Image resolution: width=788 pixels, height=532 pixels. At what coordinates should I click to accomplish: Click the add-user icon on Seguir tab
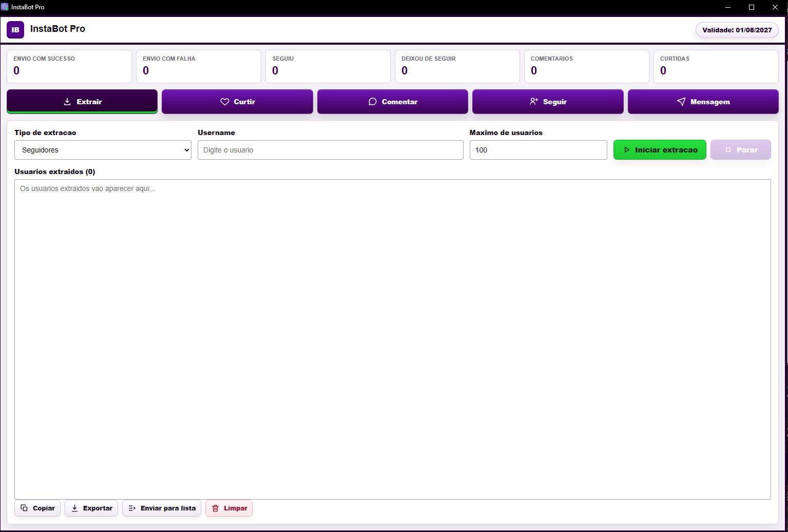click(534, 102)
